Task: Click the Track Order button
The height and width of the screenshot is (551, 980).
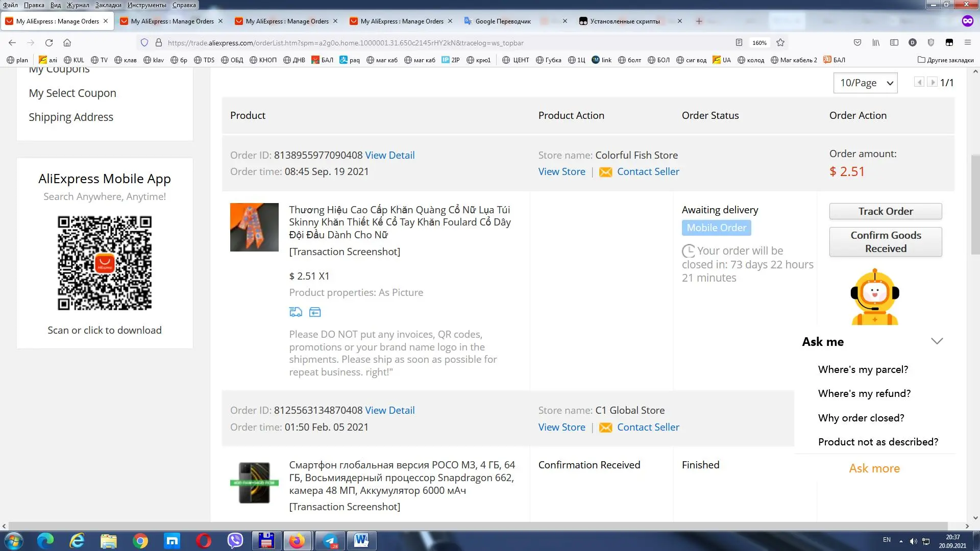Action: (x=886, y=211)
